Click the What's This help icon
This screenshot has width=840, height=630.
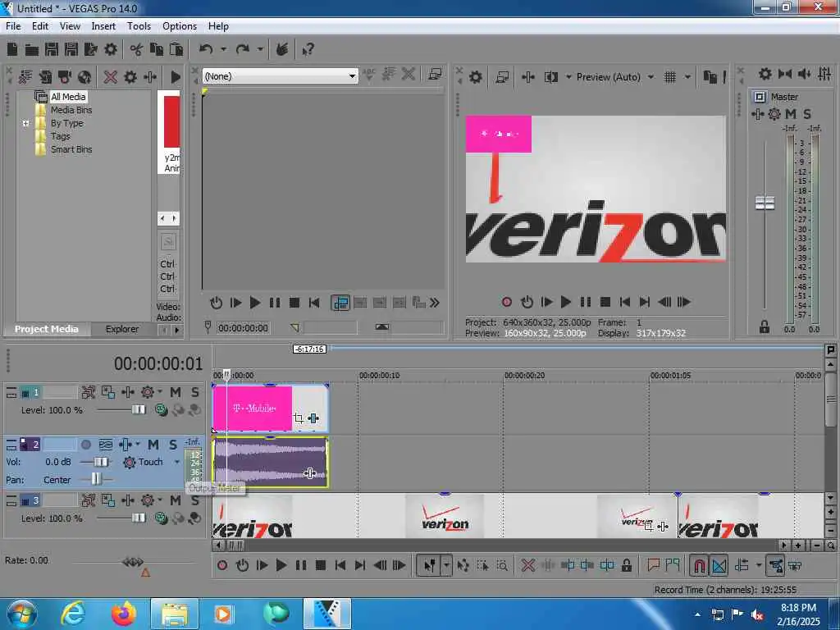308,50
